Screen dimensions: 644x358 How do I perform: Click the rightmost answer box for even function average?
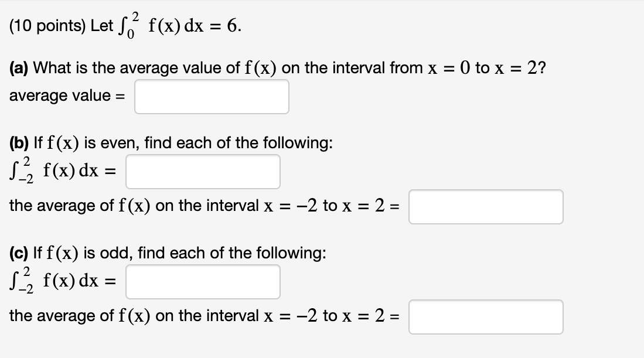[485, 206]
